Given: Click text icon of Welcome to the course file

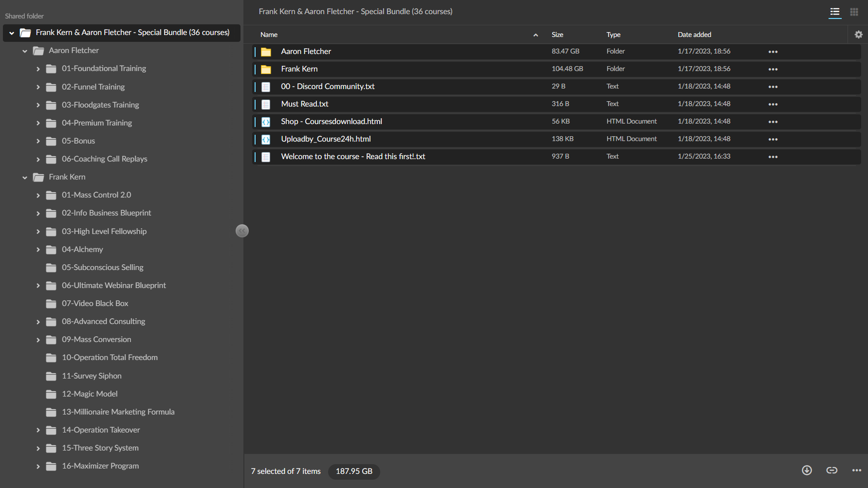Looking at the screenshot, I should pos(266,157).
